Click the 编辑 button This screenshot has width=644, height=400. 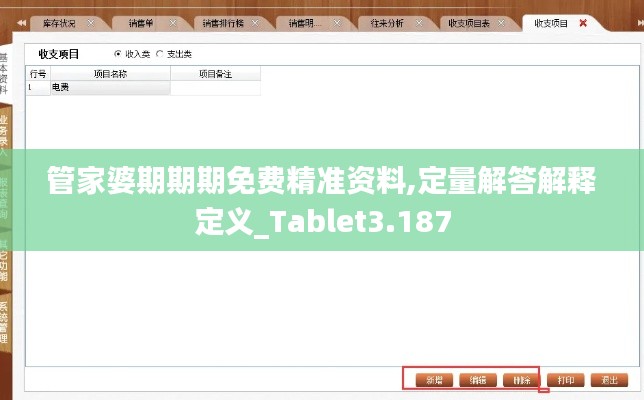point(478,380)
